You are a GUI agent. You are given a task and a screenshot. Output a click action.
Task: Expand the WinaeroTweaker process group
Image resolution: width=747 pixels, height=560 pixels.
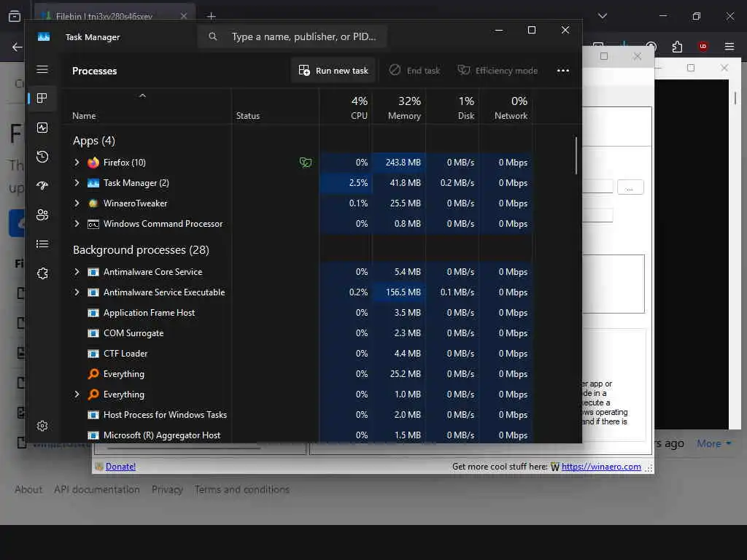click(77, 203)
